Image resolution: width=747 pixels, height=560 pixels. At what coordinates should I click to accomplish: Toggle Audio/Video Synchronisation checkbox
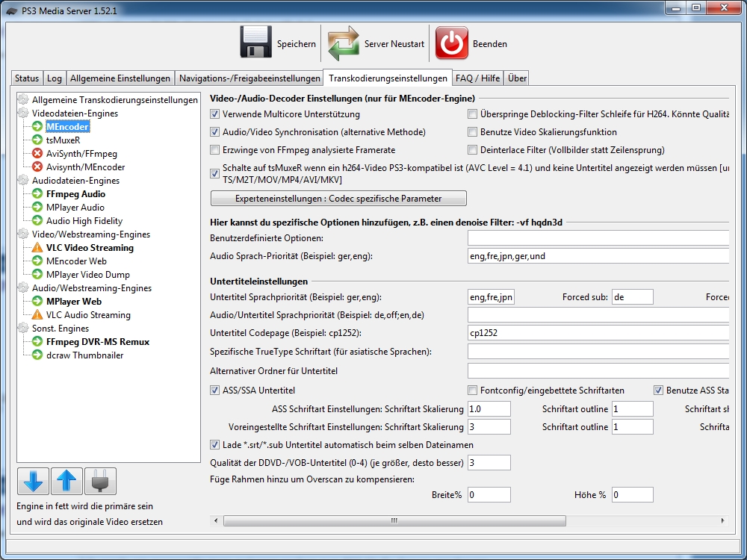215,132
